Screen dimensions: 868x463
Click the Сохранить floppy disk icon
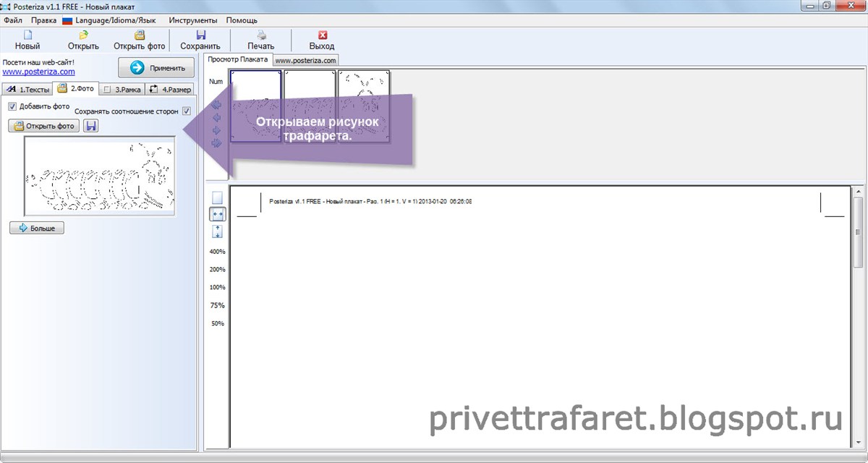pyautogui.click(x=200, y=35)
